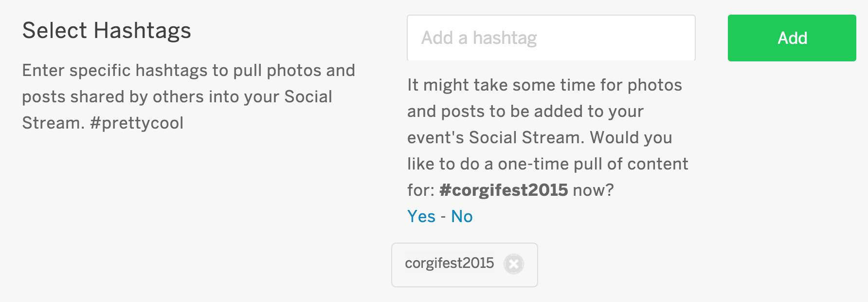Click 'event's Social Stream' message line
The height and width of the screenshot is (302, 868).
[540, 137]
